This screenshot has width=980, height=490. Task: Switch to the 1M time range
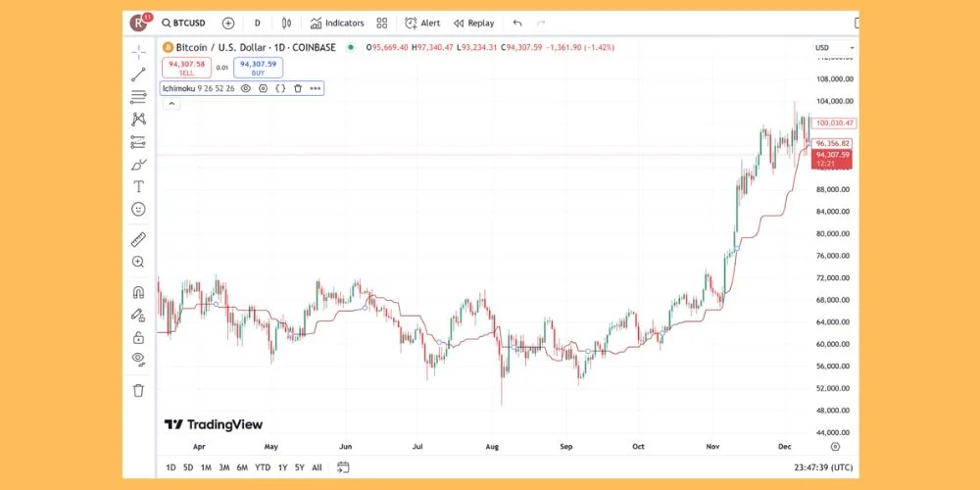[206, 467]
